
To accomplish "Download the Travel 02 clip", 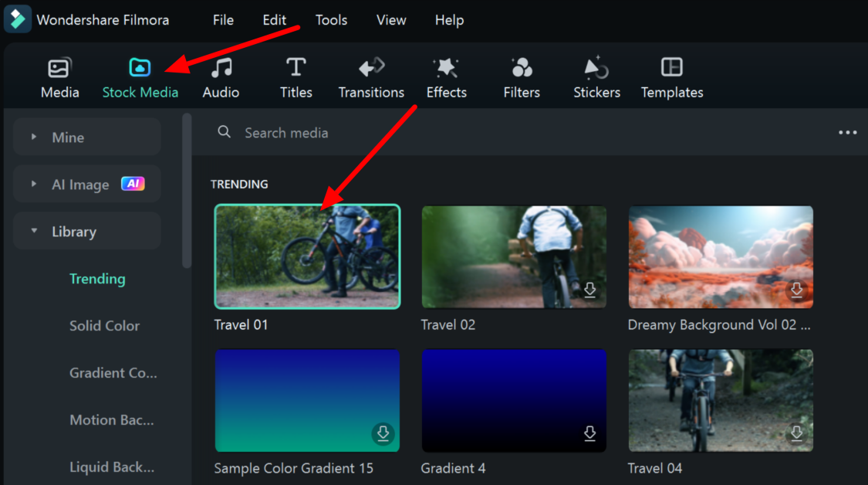I will click(x=589, y=290).
